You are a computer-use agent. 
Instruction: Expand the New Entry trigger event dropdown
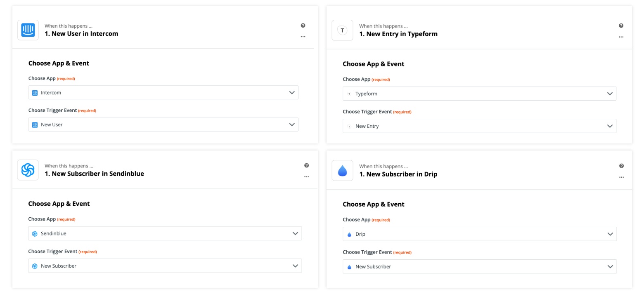click(x=479, y=126)
